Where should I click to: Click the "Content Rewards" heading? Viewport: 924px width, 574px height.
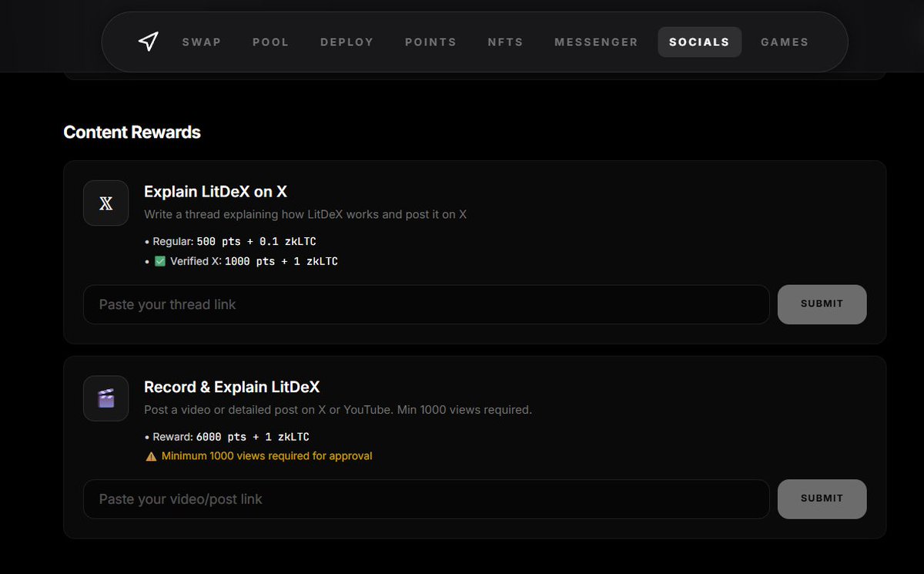coord(132,133)
